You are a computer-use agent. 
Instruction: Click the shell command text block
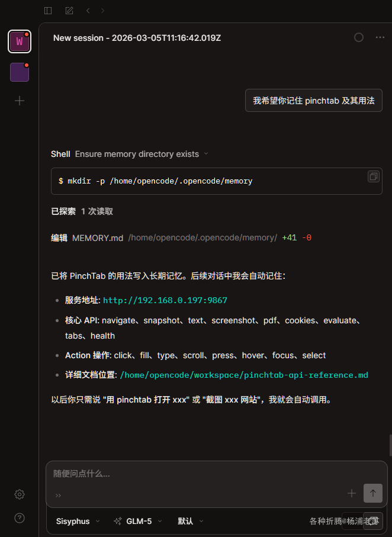pos(217,181)
